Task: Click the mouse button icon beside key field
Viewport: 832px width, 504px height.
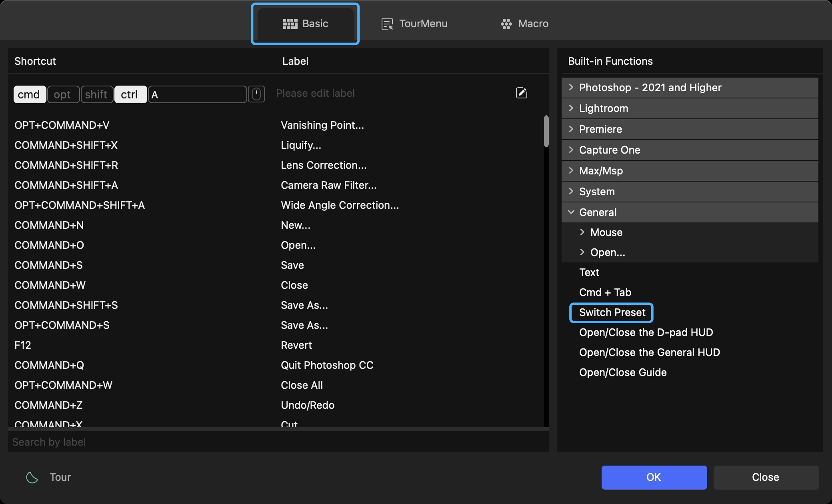Action: click(x=256, y=94)
